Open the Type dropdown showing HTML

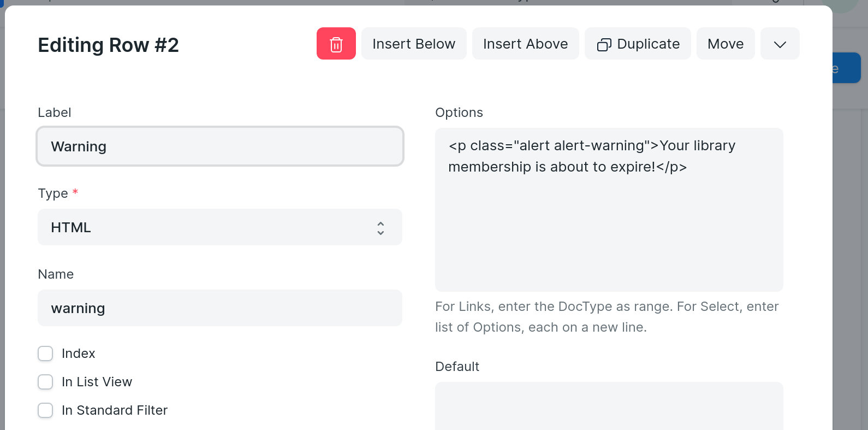(207, 227)
